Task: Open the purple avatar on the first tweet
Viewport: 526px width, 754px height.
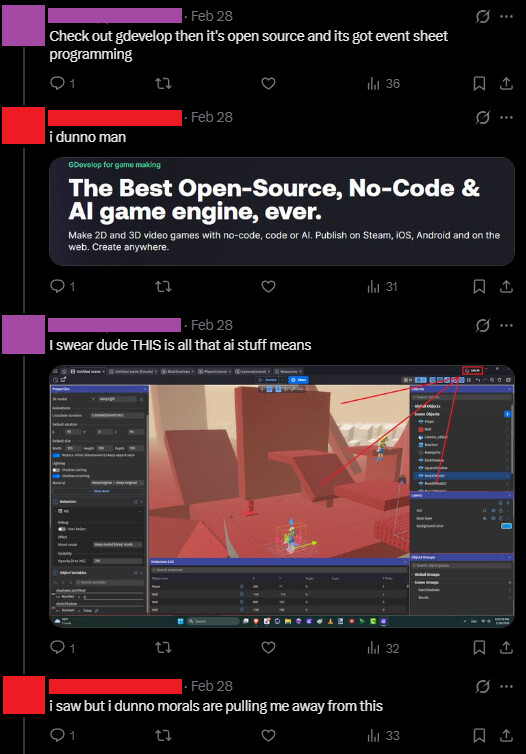Action: (24, 25)
